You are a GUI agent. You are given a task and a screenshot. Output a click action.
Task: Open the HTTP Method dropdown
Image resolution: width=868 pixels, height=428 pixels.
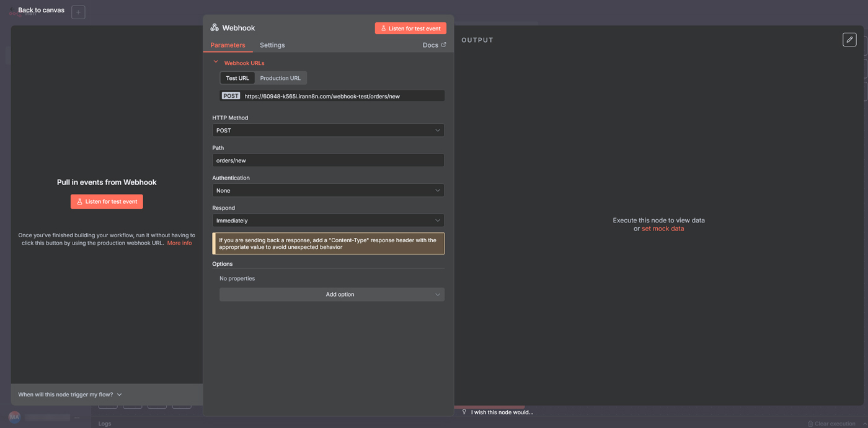[x=328, y=131]
